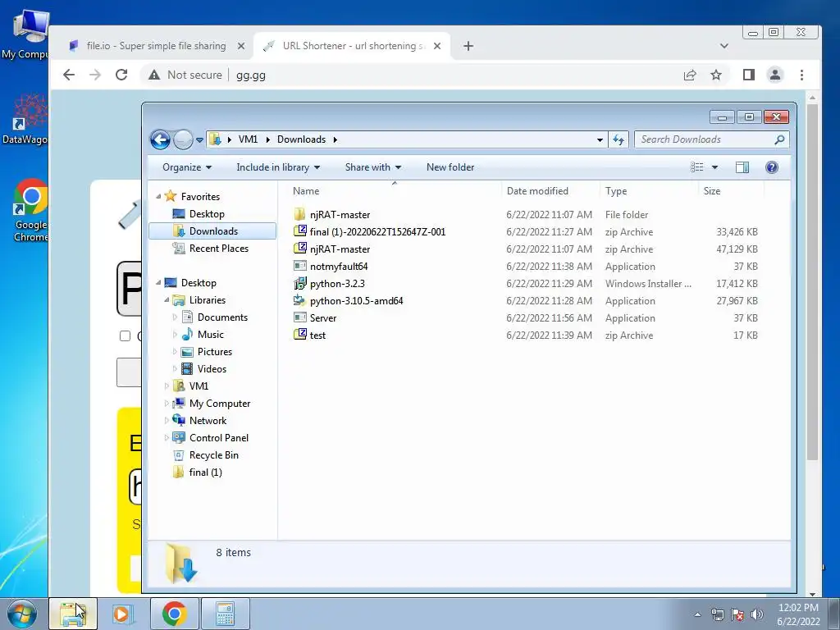Viewport: 840px width, 630px height.
Task: Select My Computer in navigation tree
Action: tap(220, 404)
